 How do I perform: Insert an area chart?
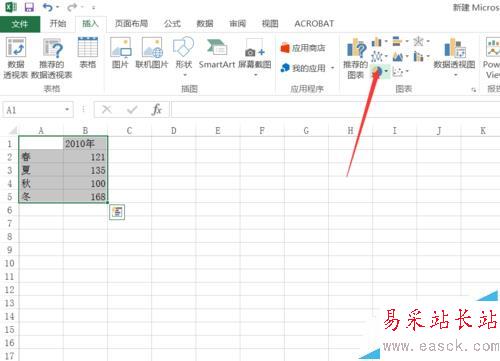click(398, 57)
